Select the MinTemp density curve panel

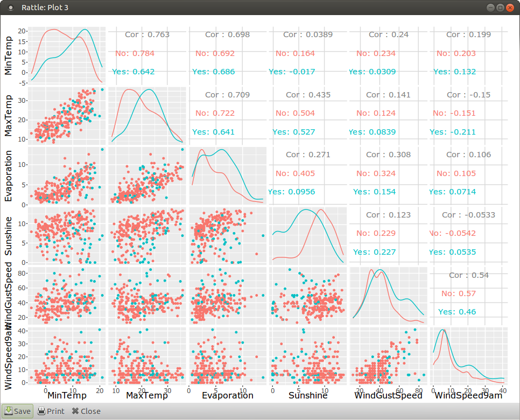(x=66, y=55)
